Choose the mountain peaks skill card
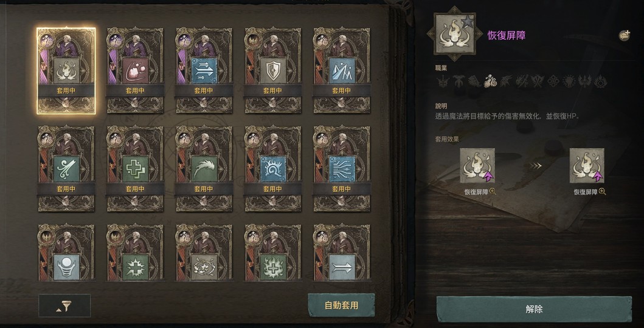Image resolution: width=644 pixels, height=328 pixels. pyautogui.click(x=342, y=70)
